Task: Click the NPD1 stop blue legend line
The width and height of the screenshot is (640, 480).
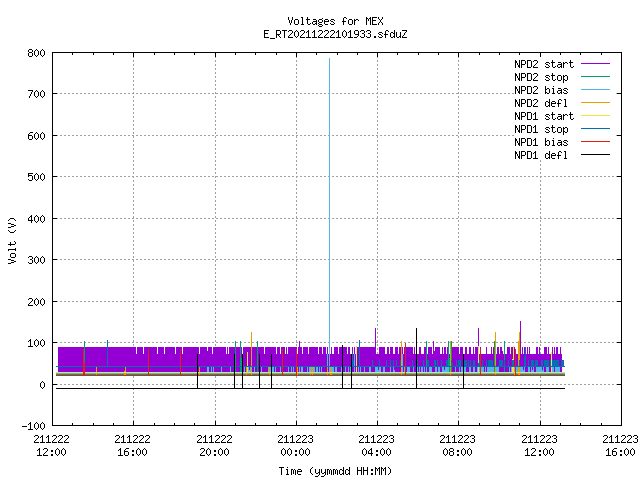Action: coord(595,129)
